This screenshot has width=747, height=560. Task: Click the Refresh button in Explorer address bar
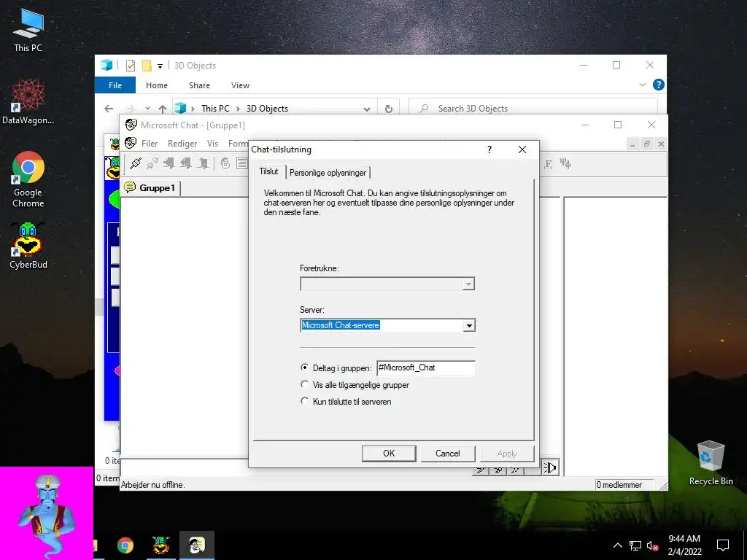click(x=389, y=109)
